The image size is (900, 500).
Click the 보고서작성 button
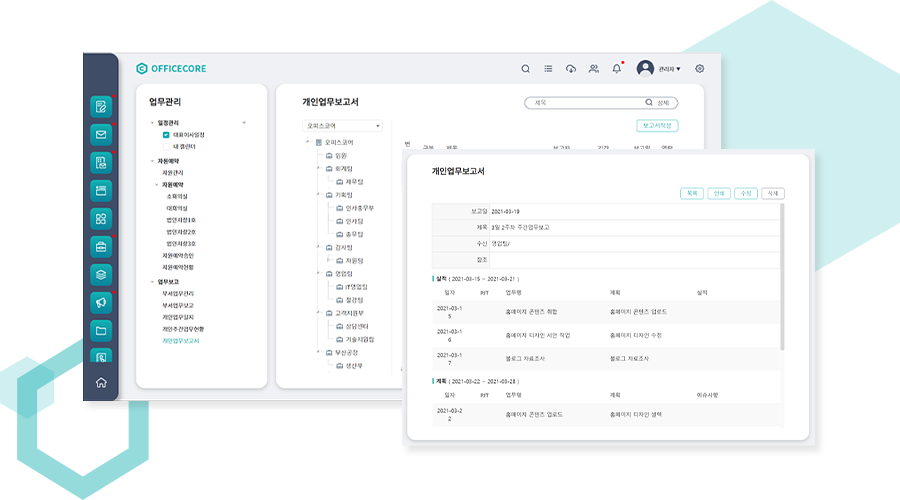(657, 126)
